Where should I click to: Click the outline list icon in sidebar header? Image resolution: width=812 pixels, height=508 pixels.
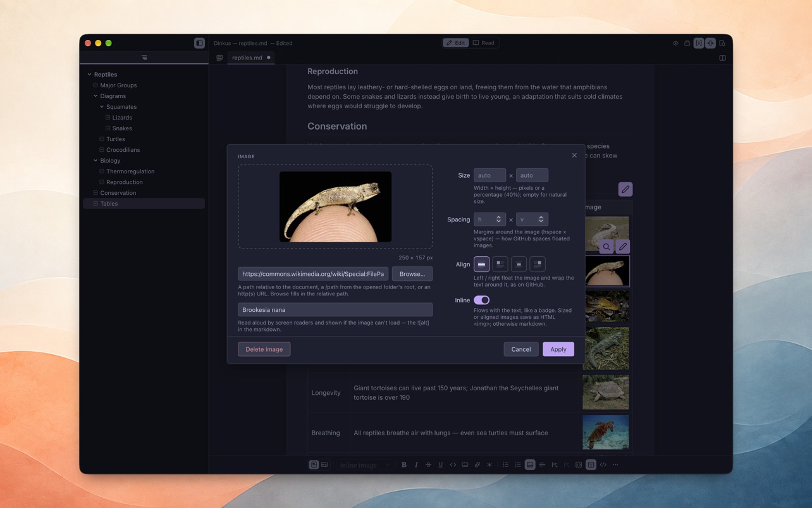pos(144,58)
